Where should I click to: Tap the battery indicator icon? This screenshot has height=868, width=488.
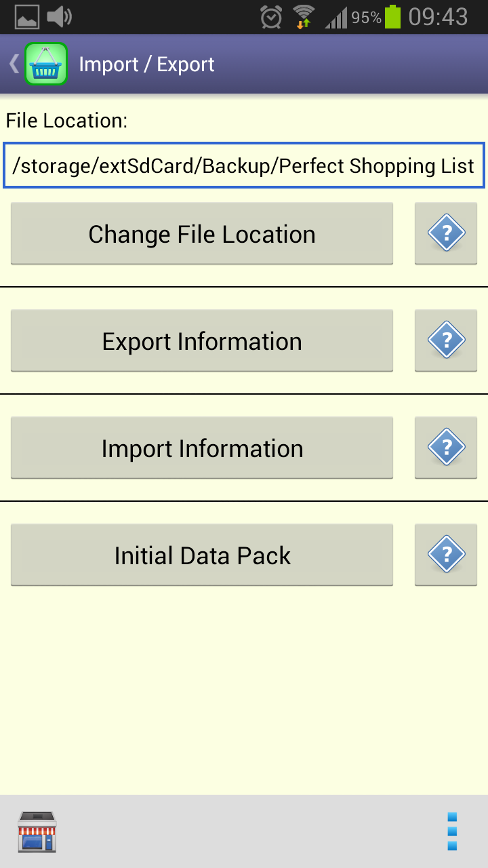click(x=393, y=17)
